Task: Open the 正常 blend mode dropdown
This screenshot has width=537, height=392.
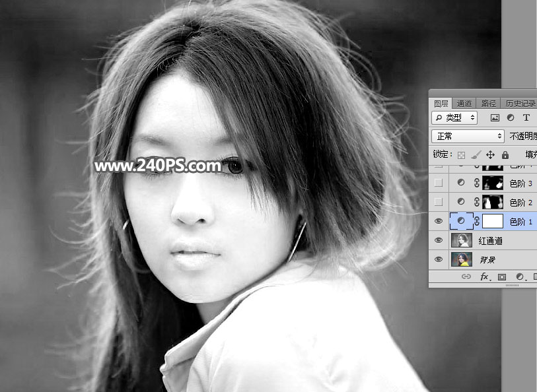Action: point(468,136)
